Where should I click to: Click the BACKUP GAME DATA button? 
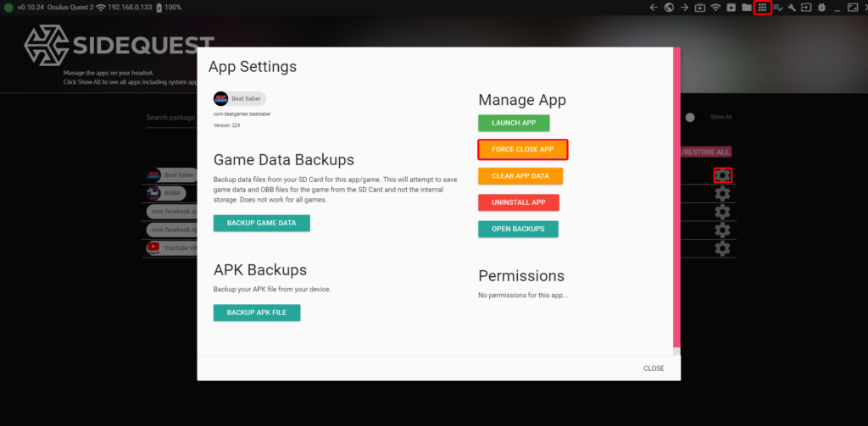[x=262, y=223]
